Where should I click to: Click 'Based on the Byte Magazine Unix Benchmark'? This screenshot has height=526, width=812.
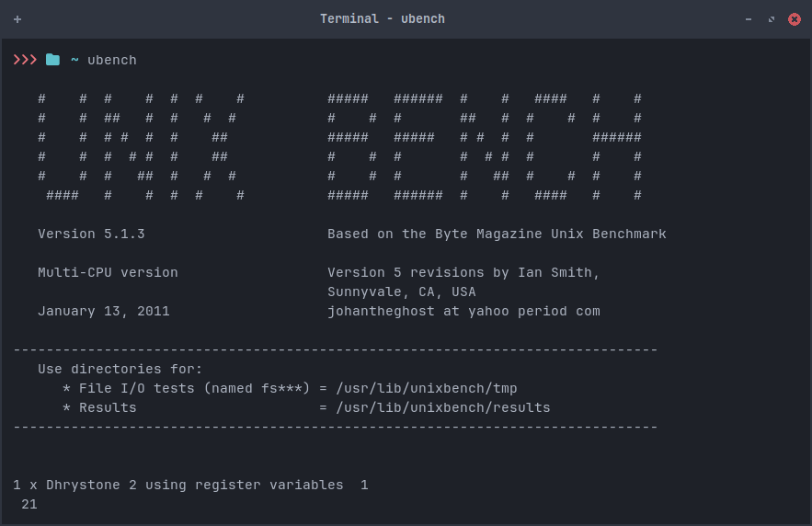pos(497,234)
